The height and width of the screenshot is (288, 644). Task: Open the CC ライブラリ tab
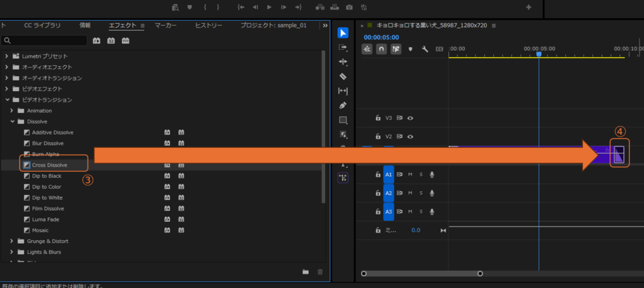click(43, 26)
